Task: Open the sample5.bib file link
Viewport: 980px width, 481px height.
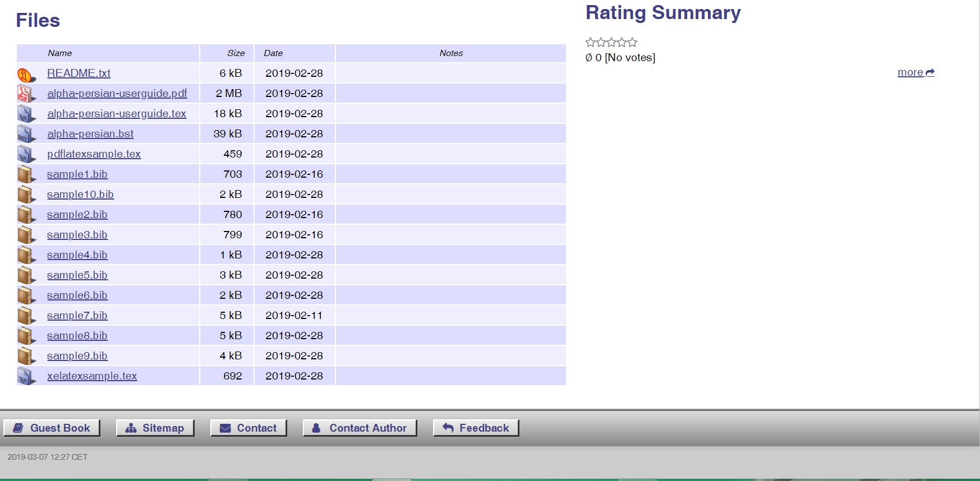Action: point(77,275)
